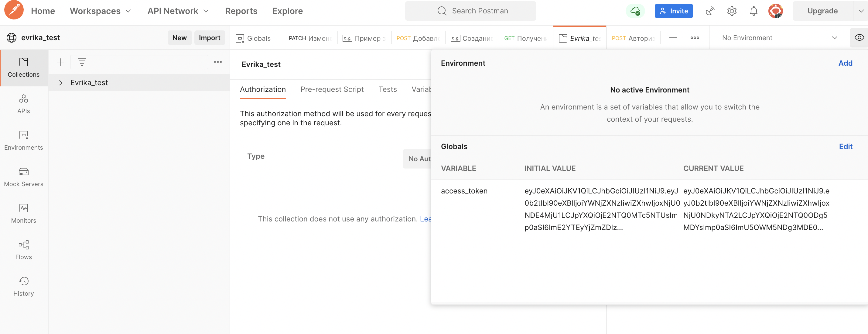Switch to the Pre-request Script tab
Screen dimensions: 868x334
(332, 89)
